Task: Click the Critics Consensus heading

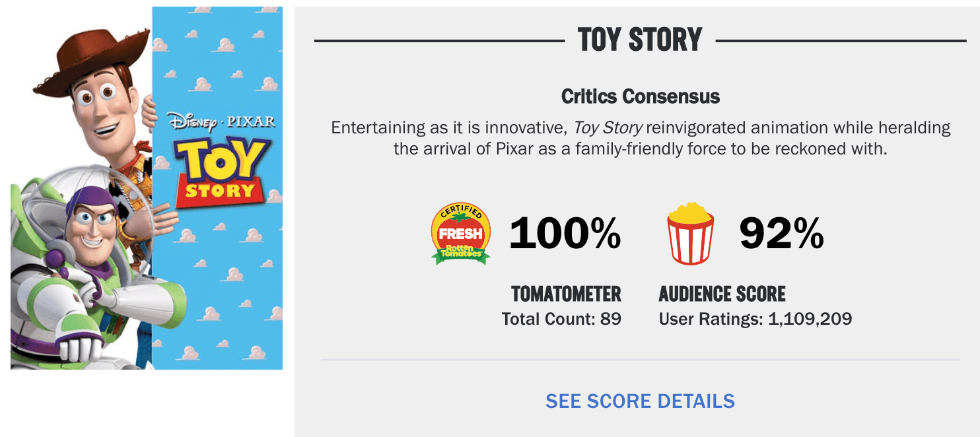Action: (x=640, y=96)
